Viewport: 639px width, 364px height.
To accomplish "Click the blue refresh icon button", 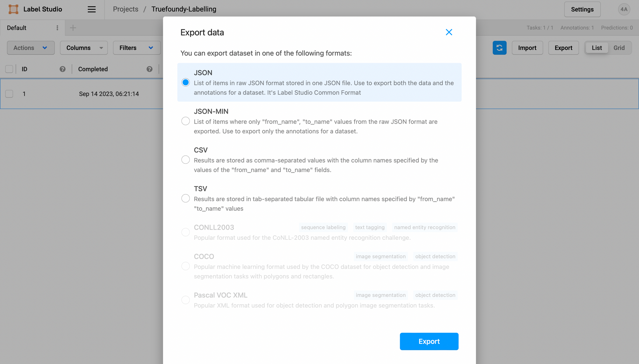I will click(x=499, y=48).
